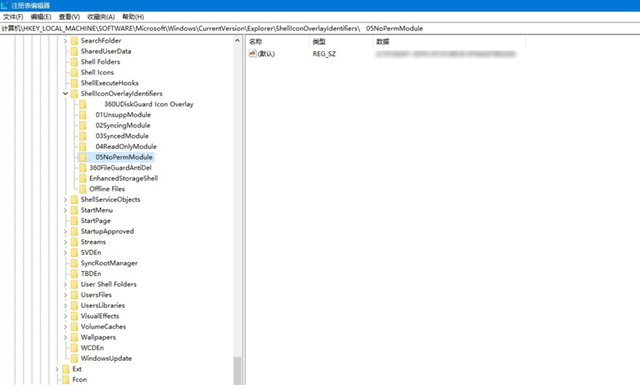Click the StartPage folder icon

[x=74, y=221]
